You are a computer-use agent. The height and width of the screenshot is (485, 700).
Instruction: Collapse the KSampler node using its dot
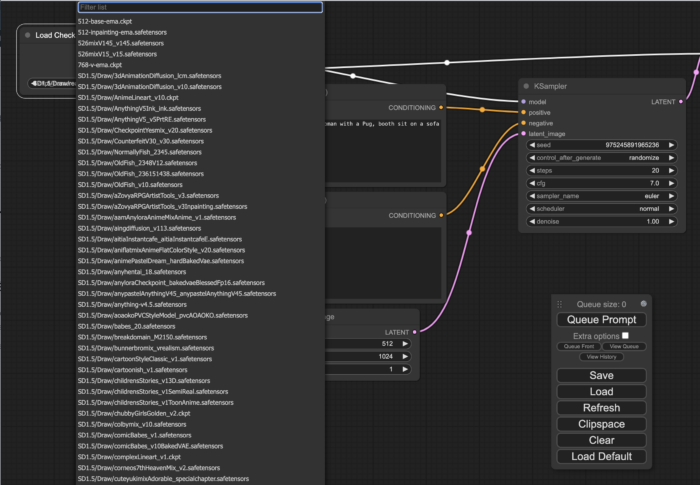point(525,86)
